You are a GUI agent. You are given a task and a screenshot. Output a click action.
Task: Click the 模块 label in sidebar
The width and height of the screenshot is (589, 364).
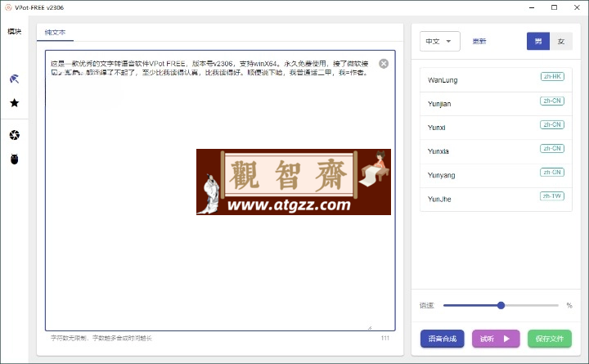point(14,32)
